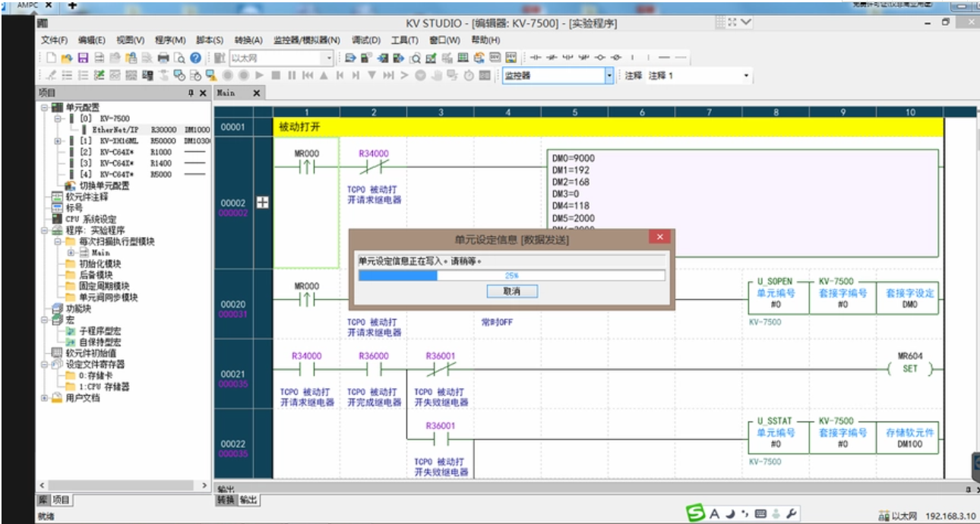
Task: Expand the Main program tree node
Action: tap(71, 252)
